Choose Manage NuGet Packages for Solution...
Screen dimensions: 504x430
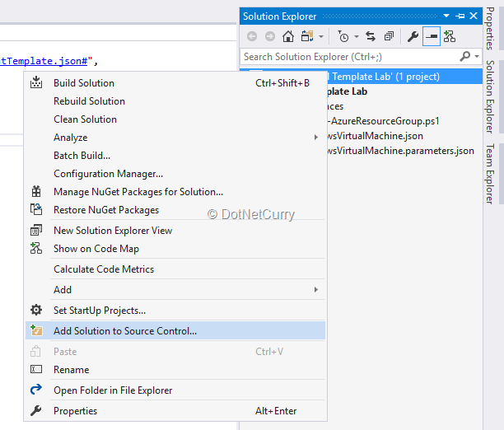click(x=175, y=192)
